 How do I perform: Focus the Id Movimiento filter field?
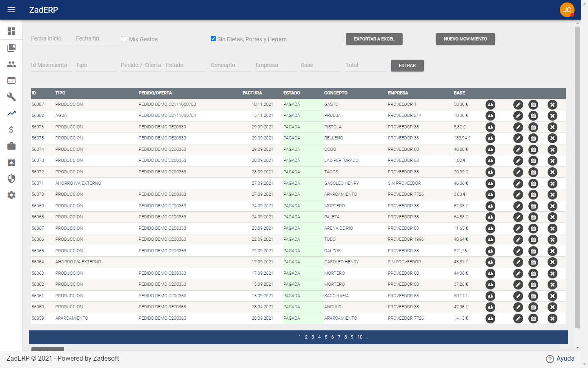tap(51, 65)
